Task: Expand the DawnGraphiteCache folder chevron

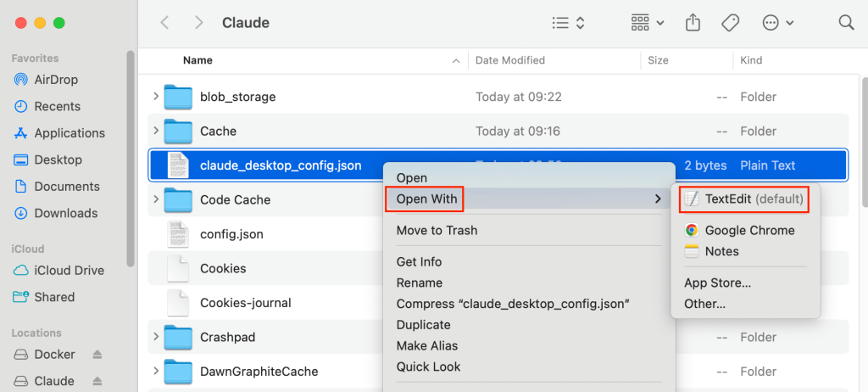Action: tap(156, 372)
